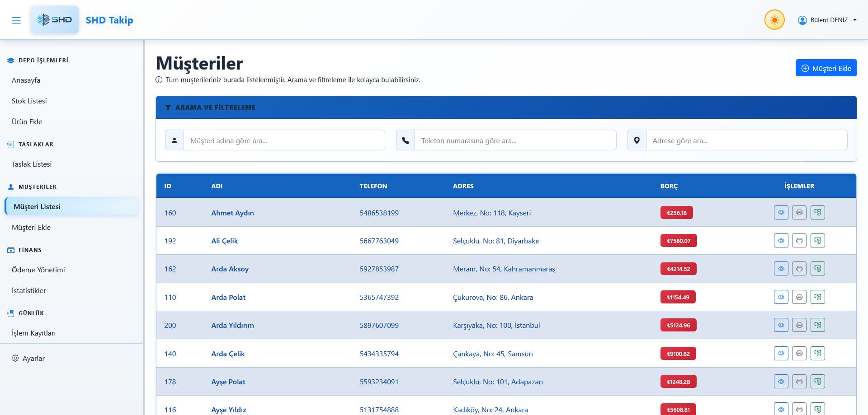Image resolution: width=868 pixels, height=415 pixels.
Task: Sort table by the Borç column header
Action: pyautogui.click(x=669, y=186)
